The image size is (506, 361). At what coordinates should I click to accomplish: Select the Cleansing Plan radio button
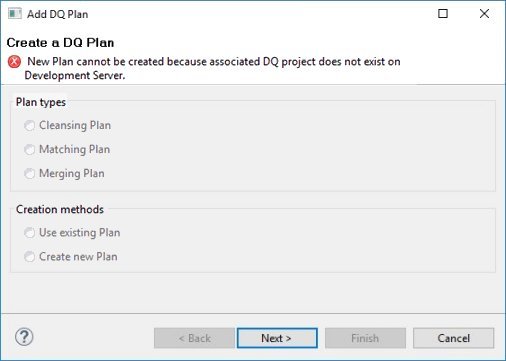(29, 126)
